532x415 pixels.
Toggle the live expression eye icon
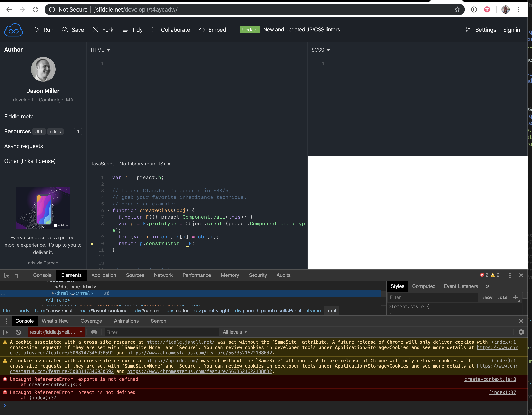point(94,332)
